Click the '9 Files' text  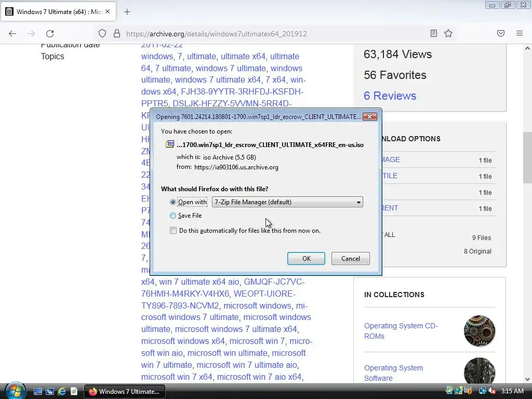482,238
